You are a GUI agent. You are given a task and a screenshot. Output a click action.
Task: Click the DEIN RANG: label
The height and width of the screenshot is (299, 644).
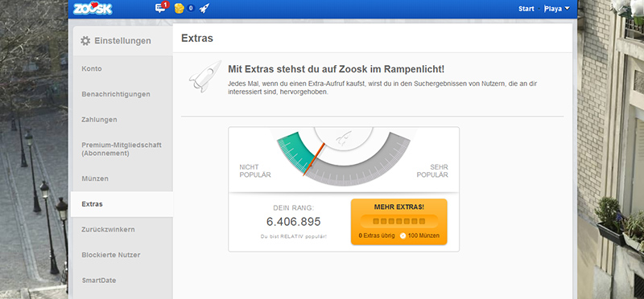click(293, 208)
